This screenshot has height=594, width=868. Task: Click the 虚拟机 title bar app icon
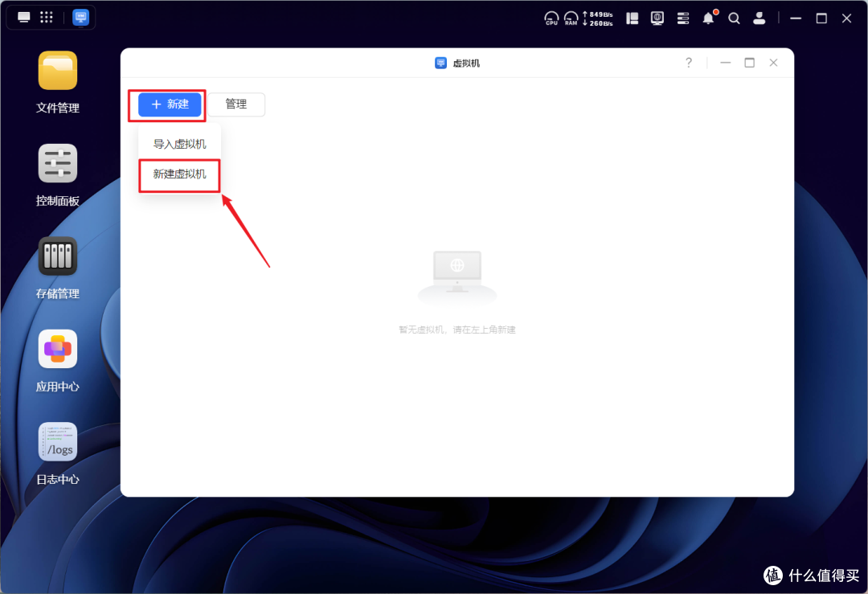[440, 63]
